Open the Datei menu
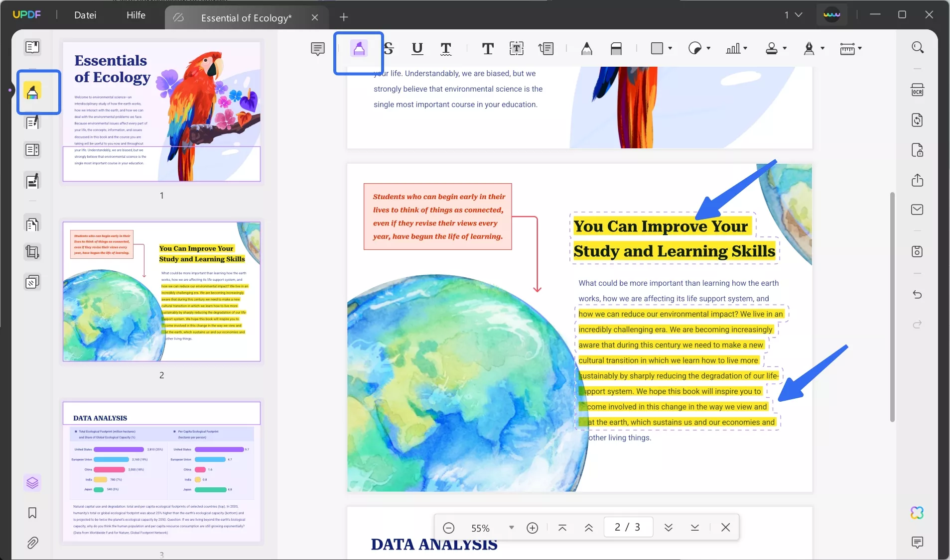The width and height of the screenshot is (950, 560). (x=85, y=15)
